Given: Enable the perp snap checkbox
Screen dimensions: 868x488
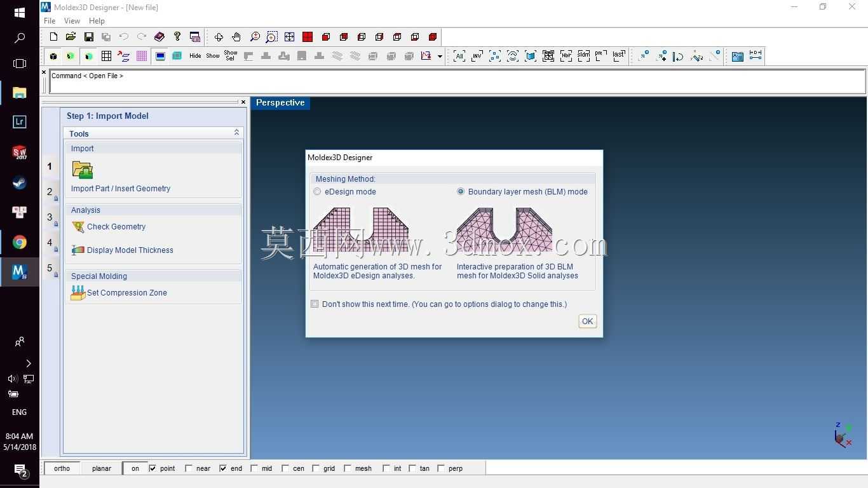Looking at the screenshot, I should [441, 468].
